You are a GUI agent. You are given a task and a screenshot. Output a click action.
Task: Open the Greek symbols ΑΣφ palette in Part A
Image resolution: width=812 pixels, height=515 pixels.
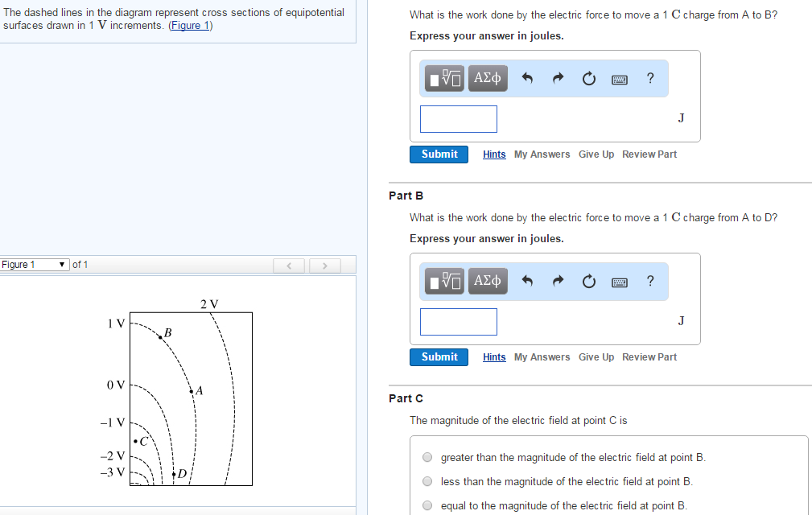pyautogui.click(x=487, y=78)
